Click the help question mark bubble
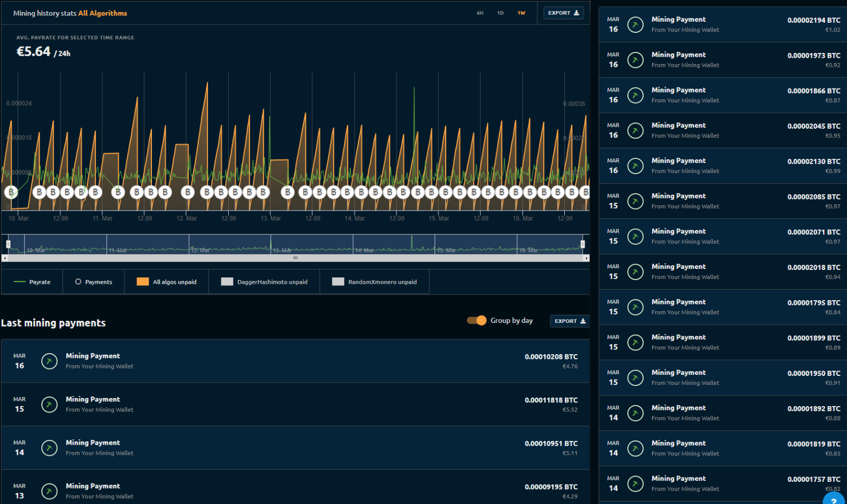Screen dimensions: 847x504 835,499
